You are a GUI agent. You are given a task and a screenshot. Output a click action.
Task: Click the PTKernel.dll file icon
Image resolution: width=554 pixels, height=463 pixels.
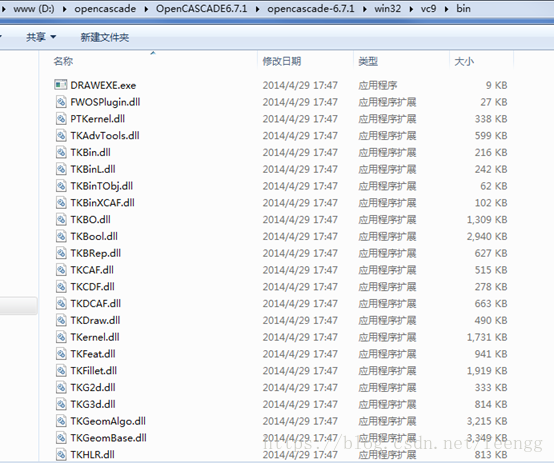[x=61, y=119]
